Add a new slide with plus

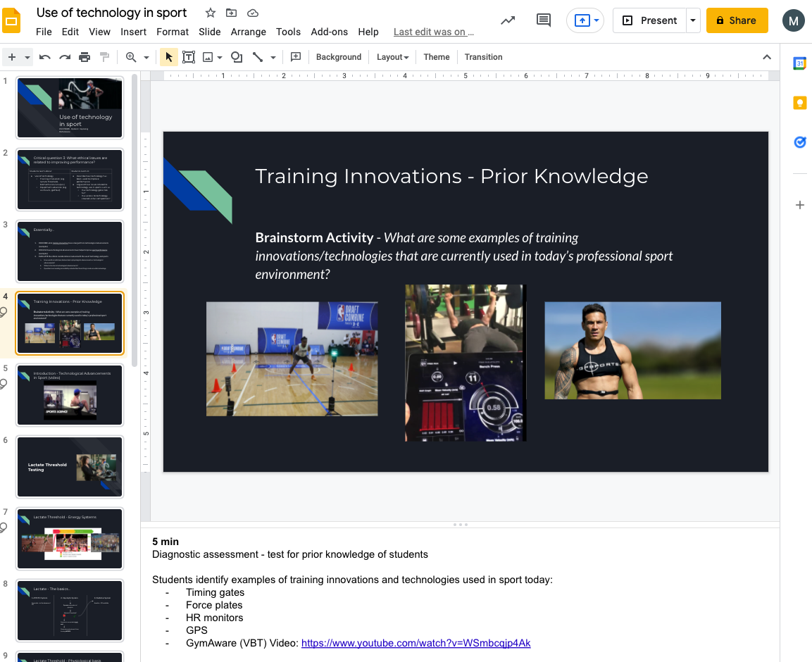12,57
